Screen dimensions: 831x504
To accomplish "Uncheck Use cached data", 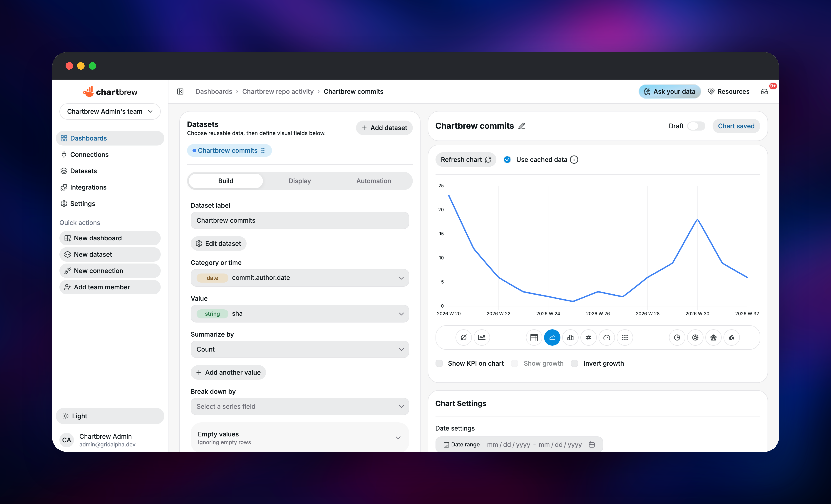I will pos(507,160).
